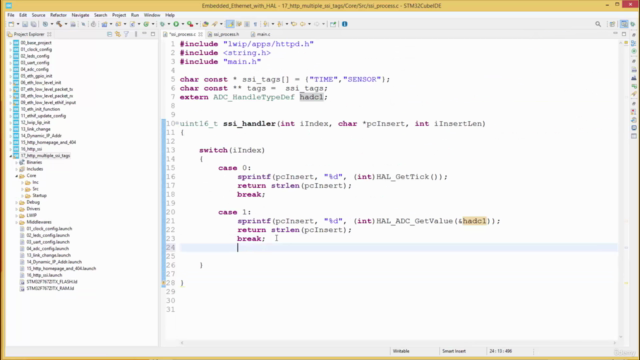The image size is (640, 360).
Task: Select the 00_base_project entry
Action: (x=36, y=43)
